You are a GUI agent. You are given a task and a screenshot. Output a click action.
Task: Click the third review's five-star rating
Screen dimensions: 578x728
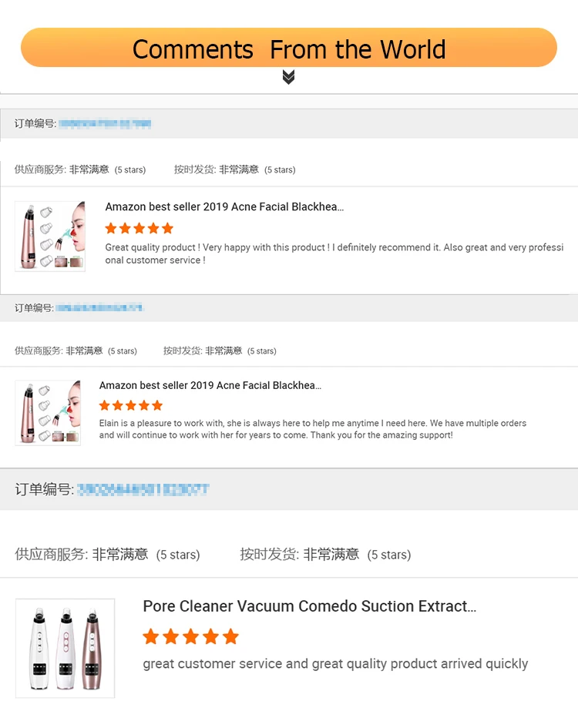191,636
